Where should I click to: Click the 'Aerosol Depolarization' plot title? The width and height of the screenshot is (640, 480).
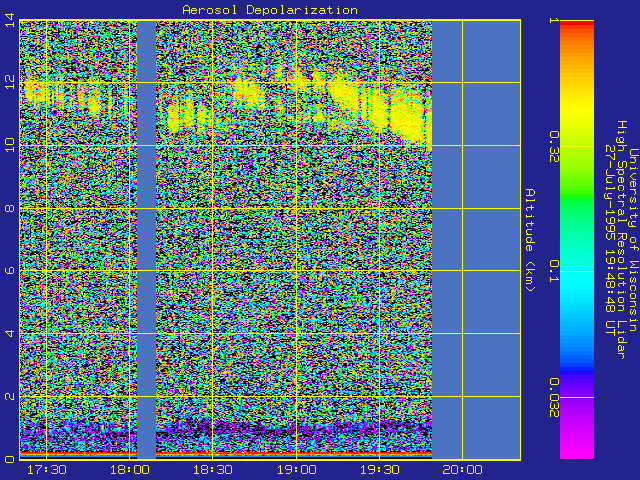pyautogui.click(x=270, y=10)
